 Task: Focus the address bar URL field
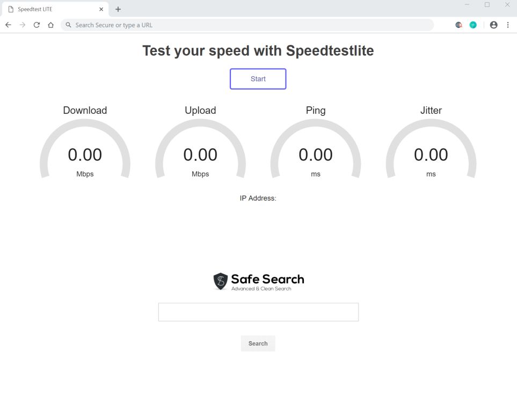(247, 25)
